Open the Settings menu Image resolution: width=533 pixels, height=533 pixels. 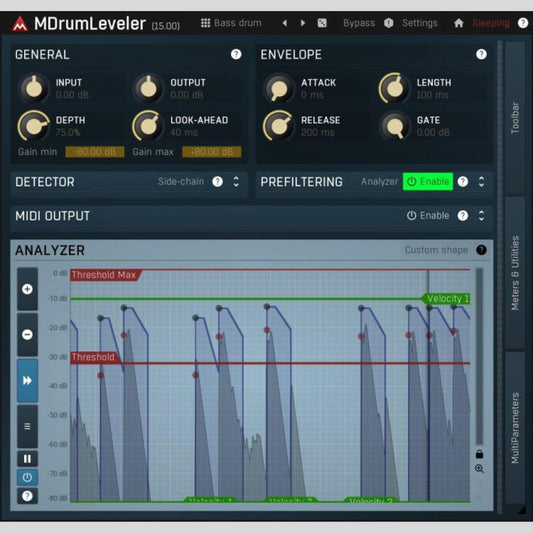click(x=420, y=23)
